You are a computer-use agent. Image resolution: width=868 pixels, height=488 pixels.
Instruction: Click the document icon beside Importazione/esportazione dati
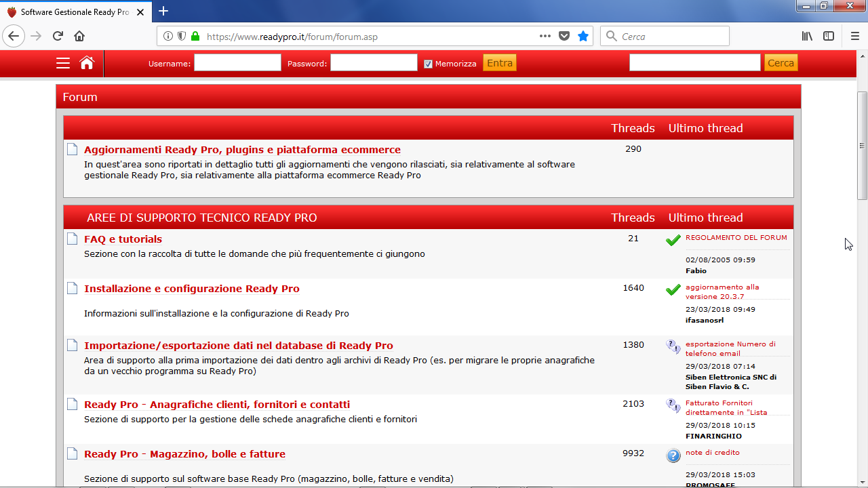(x=73, y=345)
